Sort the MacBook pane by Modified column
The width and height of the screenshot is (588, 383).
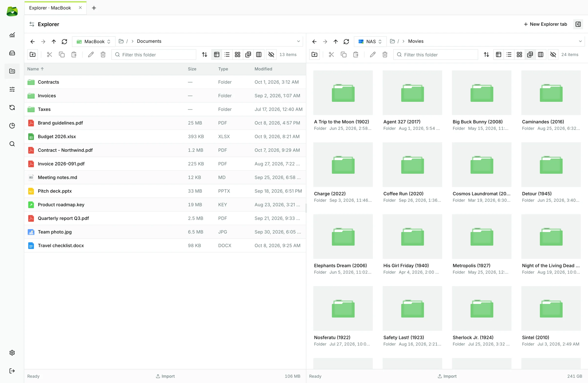(263, 69)
